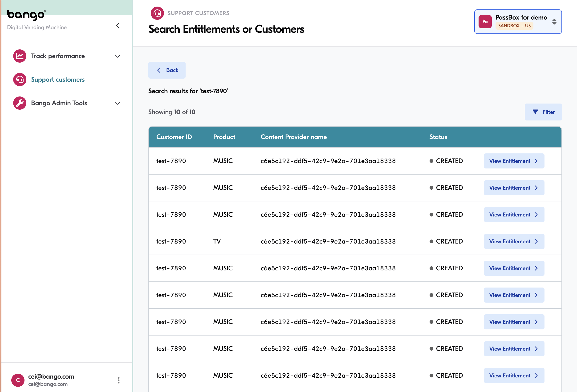This screenshot has width=577, height=392.
Task: Click the funnel icon in Filter button
Action: (535, 112)
